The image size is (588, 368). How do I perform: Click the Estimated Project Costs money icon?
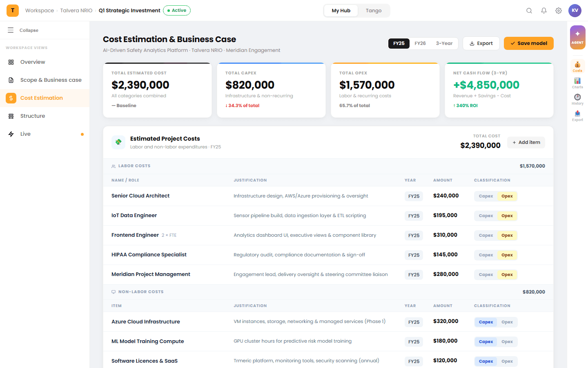click(x=118, y=142)
